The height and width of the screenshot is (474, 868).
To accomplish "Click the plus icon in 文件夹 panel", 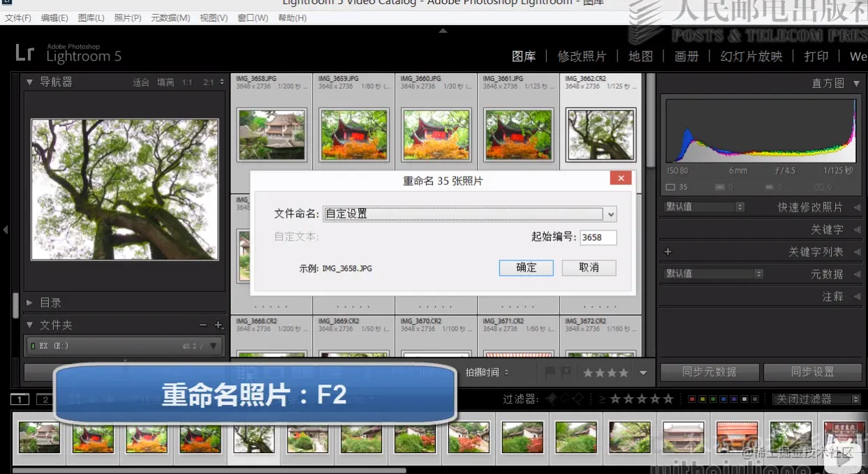I will pyautogui.click(x=219, y=325).
